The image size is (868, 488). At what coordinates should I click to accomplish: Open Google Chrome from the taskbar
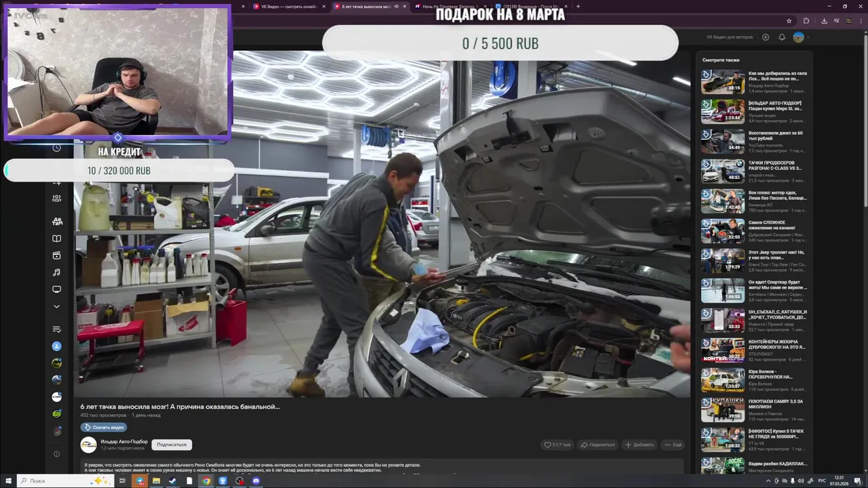[206, 481]
